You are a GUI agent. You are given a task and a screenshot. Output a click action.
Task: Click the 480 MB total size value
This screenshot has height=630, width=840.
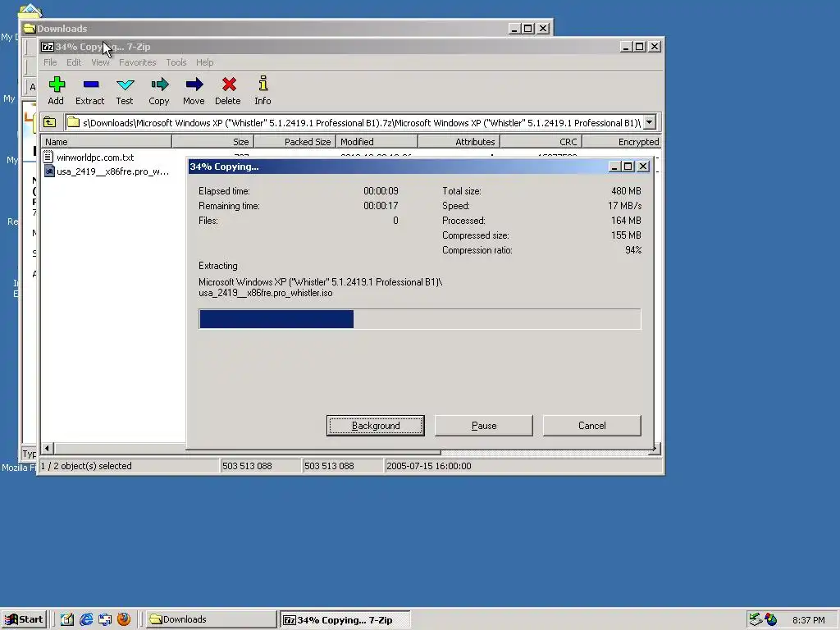click(x=626, y=190)
